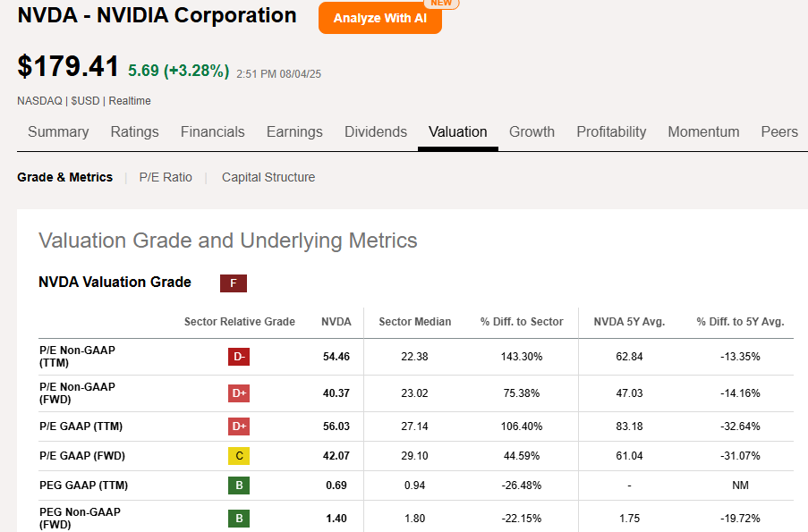Select the D+ grade in the P/E GAAP (TTM) row

click(239, 426)
